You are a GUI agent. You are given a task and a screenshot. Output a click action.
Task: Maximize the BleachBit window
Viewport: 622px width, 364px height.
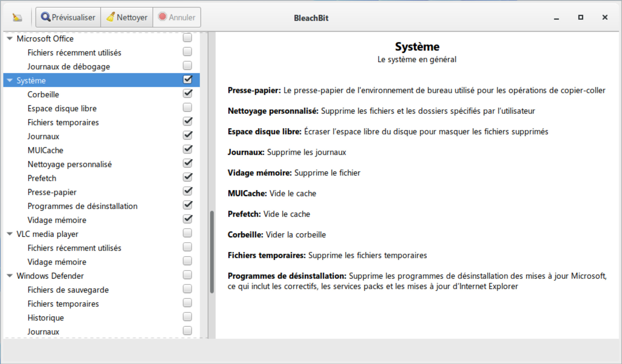[x=581, y=18]
